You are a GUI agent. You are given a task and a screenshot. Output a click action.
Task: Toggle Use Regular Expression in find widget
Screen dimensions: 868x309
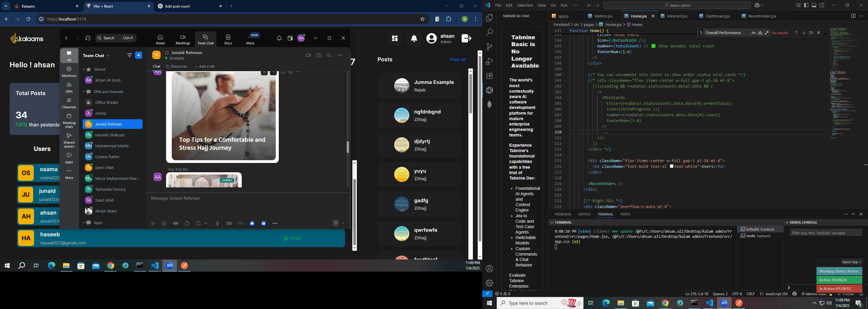pos(767,33)
